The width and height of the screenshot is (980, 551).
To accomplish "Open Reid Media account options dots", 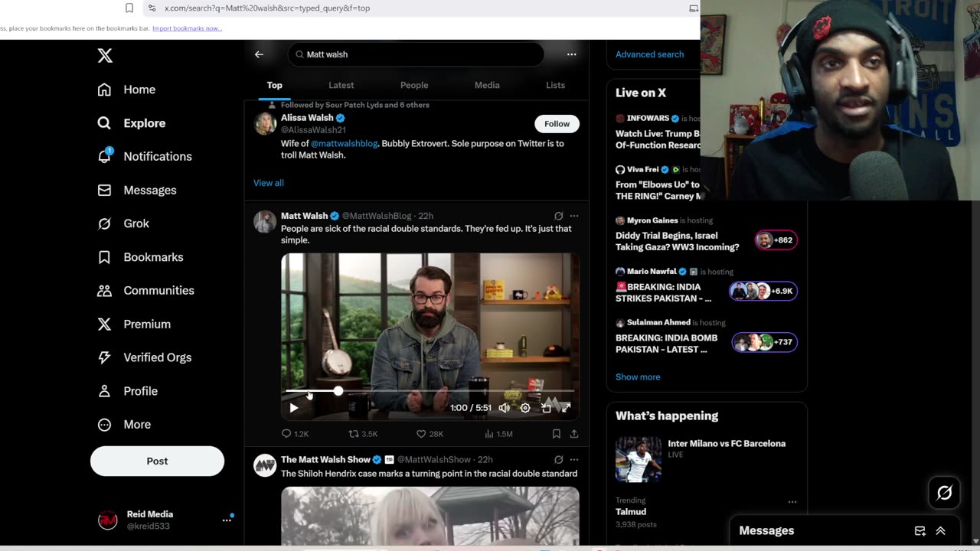I will (227, 520).
